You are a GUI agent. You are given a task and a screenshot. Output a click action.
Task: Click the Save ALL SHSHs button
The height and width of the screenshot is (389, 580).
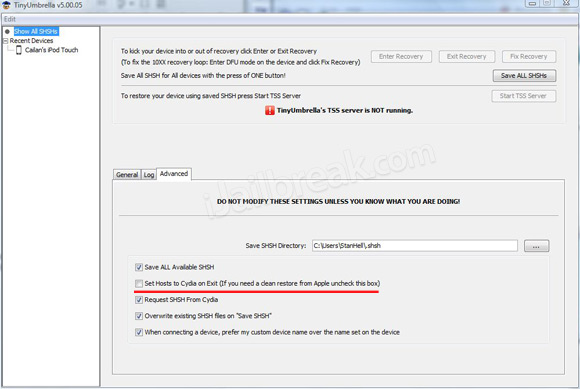pos(524,76)
